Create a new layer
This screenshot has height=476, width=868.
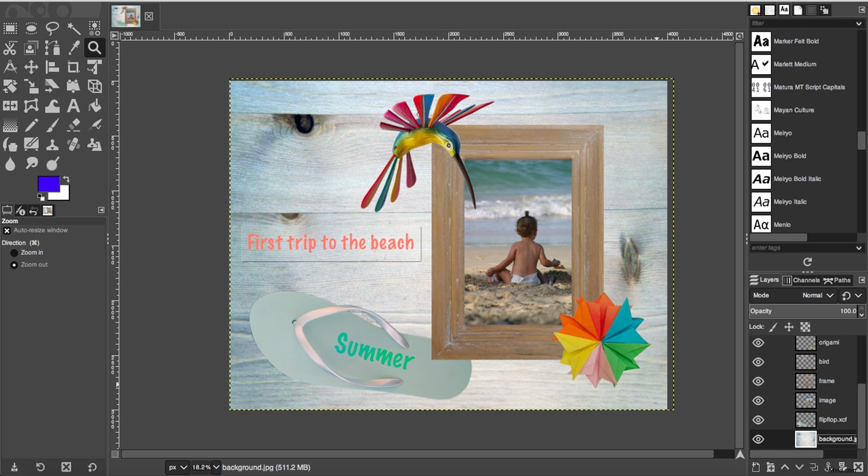point(755,467)
